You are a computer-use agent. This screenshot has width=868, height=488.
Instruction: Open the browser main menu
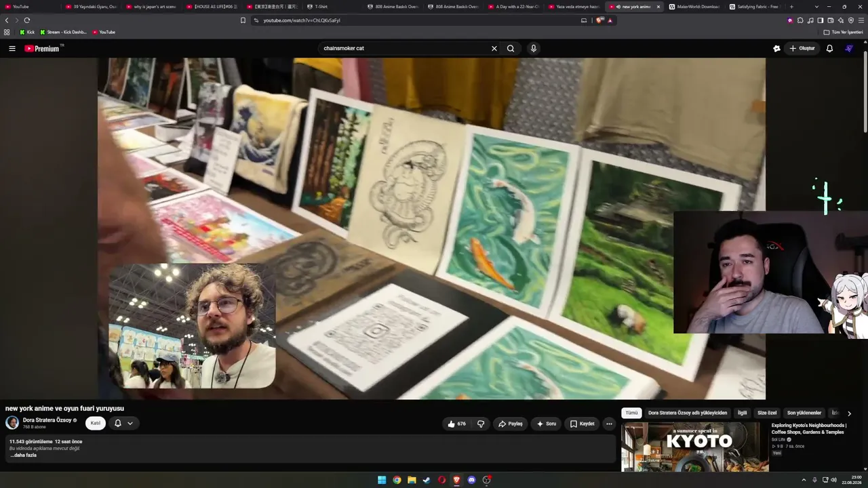861,20
